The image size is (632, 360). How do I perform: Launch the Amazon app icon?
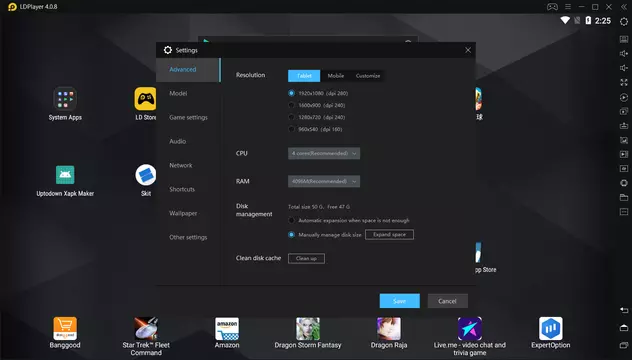(227, 329)
